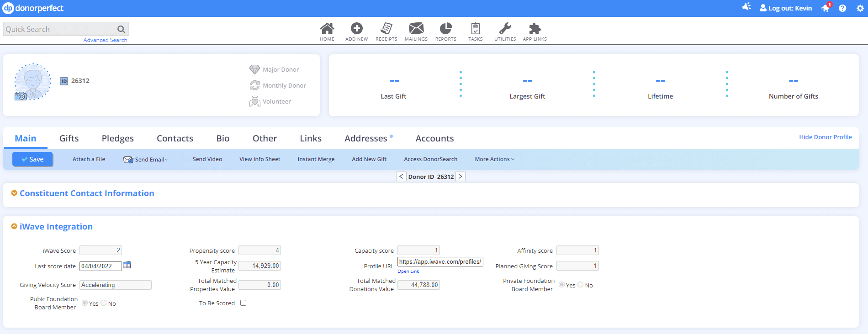Click Send Video
This screenshot has height=334, width=868.
pos(207,159)
